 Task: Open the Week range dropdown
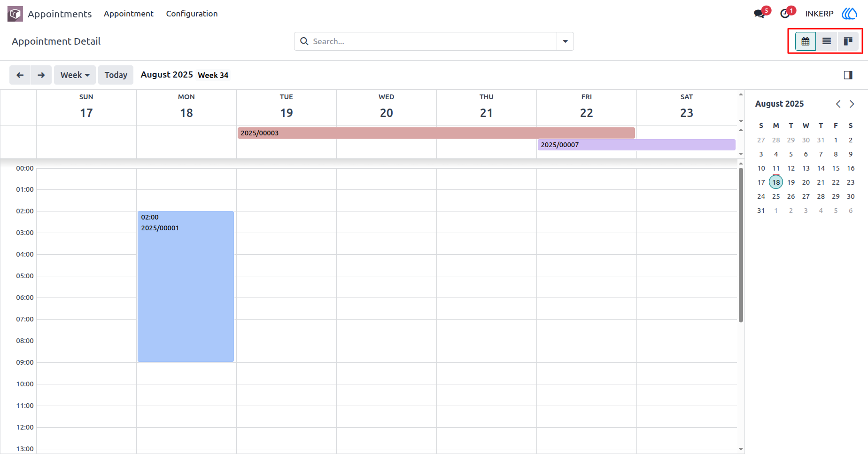75,75
